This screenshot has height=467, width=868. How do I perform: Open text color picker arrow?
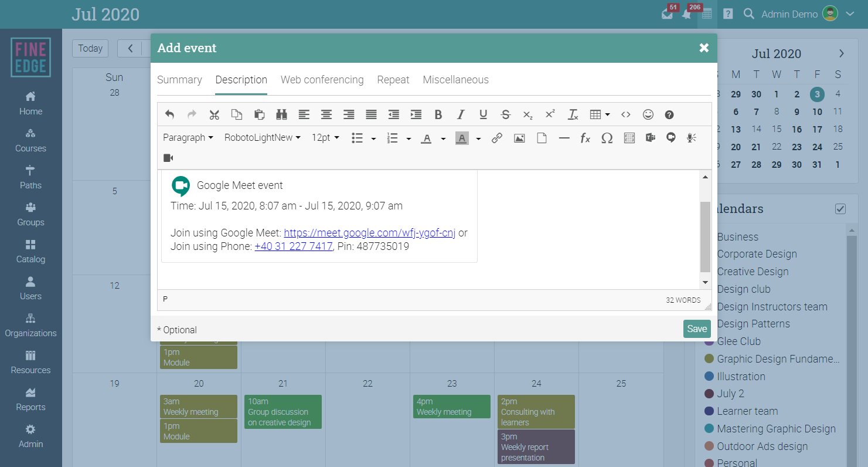coord(443,138)
